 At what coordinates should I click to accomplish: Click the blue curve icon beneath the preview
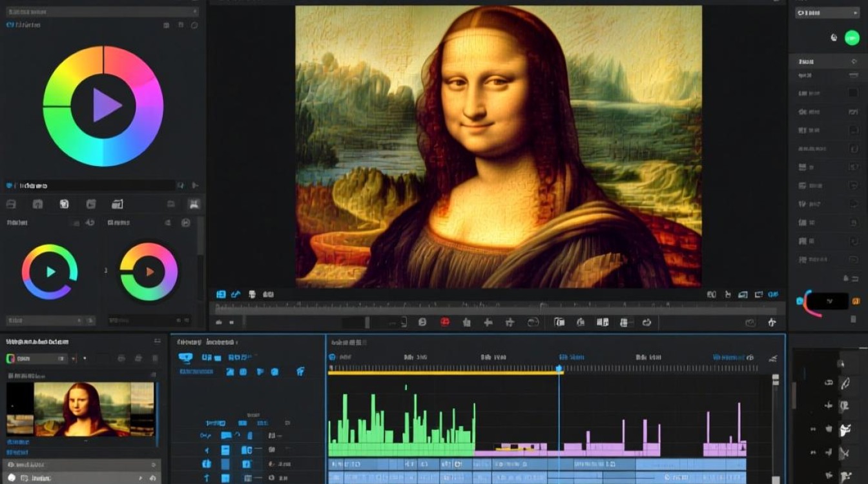point(236,294)
